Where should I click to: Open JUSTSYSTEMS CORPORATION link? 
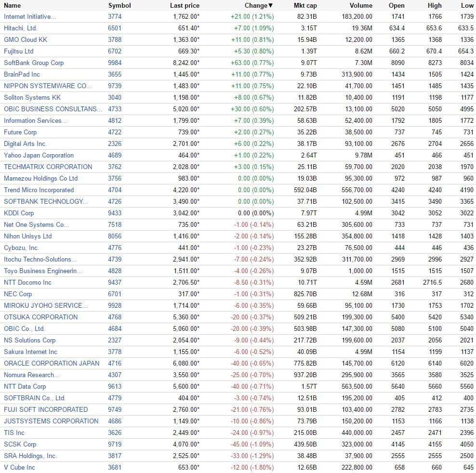(x=51, y=421)
